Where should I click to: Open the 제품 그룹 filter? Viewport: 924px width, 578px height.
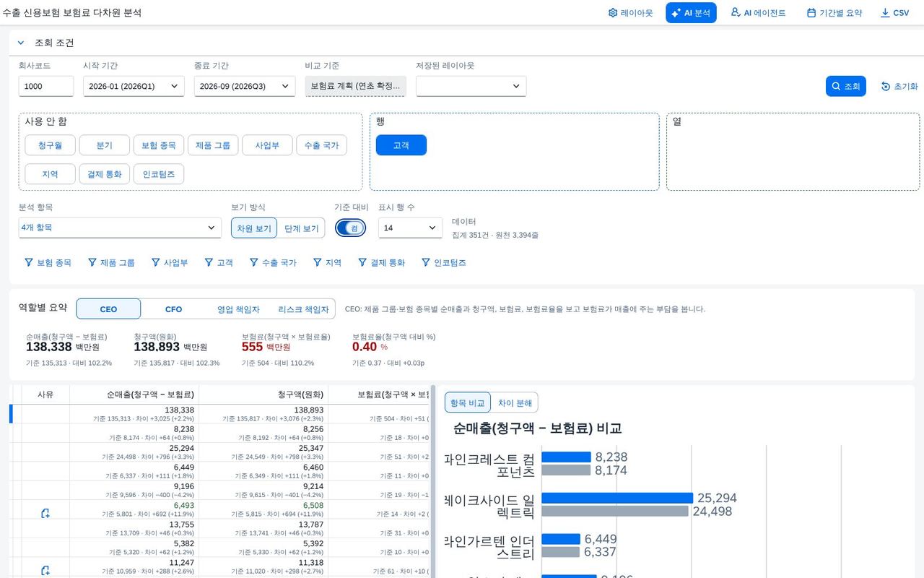pyautogui.click(x=111, y=262)
